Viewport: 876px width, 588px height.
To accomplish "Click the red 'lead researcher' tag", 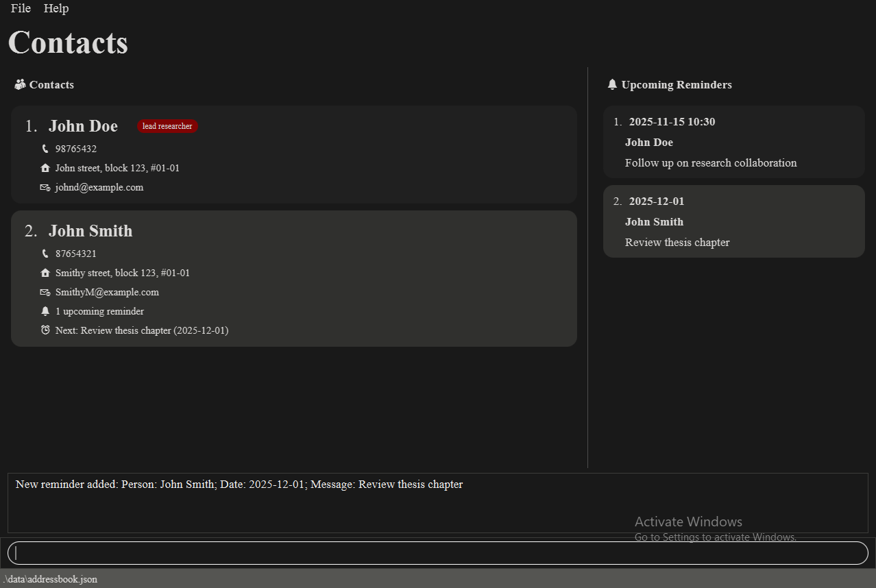I will click(x=167, y=126).
